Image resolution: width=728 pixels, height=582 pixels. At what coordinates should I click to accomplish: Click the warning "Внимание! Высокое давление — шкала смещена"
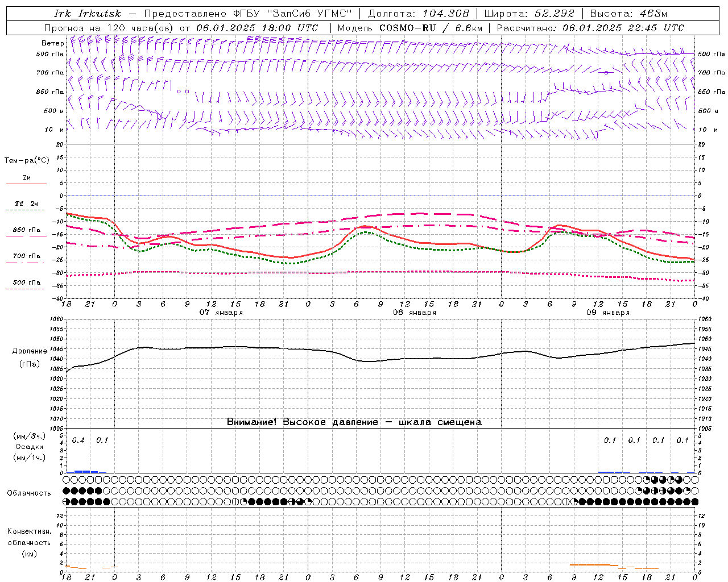pos(354,422)
